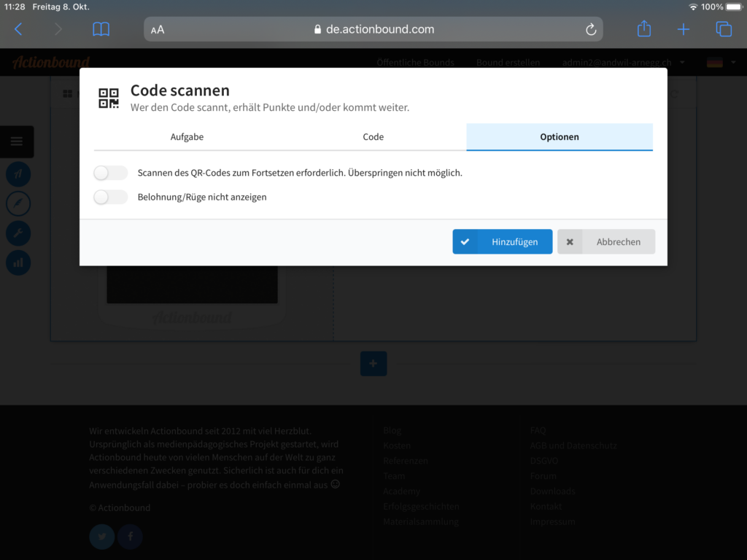Open the German flag language dropdown

click(719, 63)
